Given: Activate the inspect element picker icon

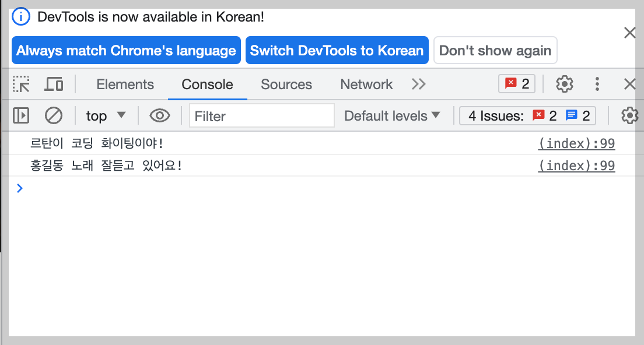Looking at the screenshot, I should 21,84.
